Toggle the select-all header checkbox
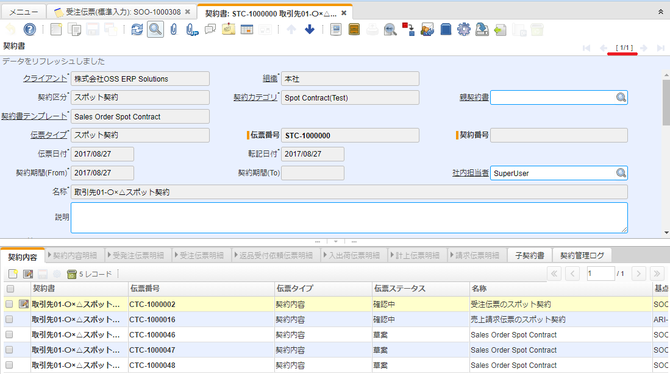Screen dimensions: 670x374 click(10, 289)
